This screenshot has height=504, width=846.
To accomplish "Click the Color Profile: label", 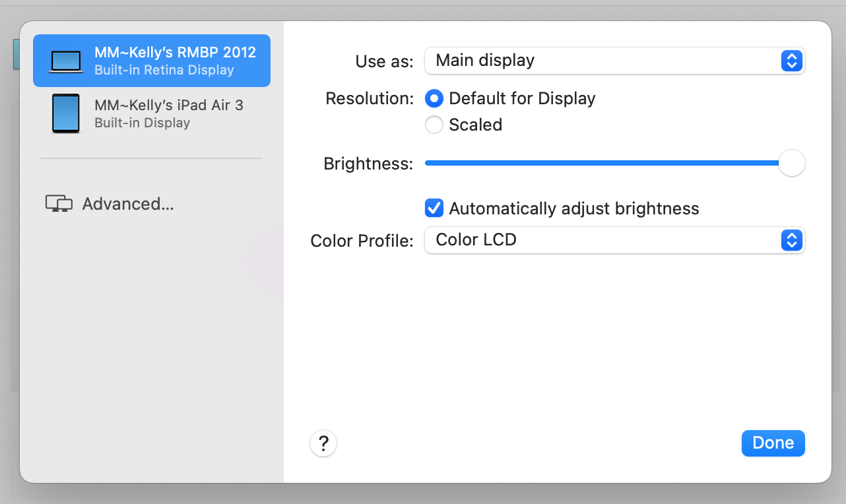I will pos(362,241).
